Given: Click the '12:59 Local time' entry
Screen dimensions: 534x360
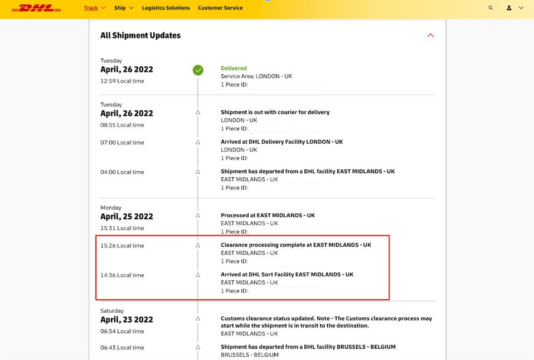Looking at the screenshot, I should 122,81.
